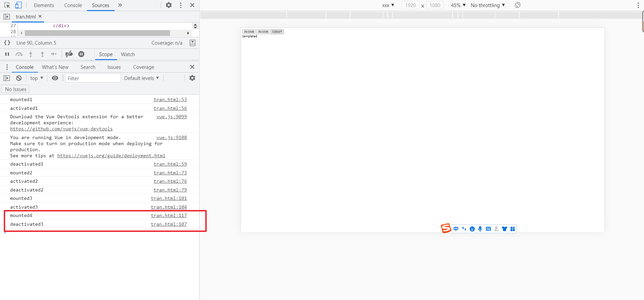
Task: Click the coverage panel toggle icon
Action: [x=192, y=43]
